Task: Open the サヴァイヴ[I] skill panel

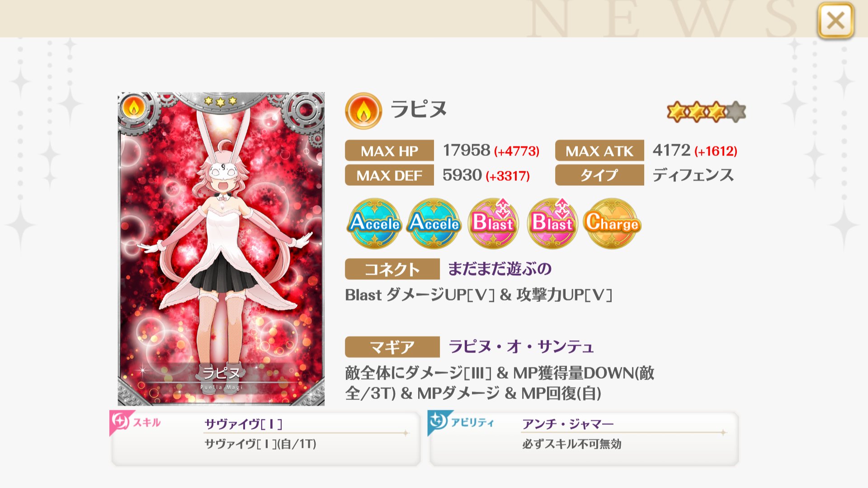Action: (x=266, y=438)
